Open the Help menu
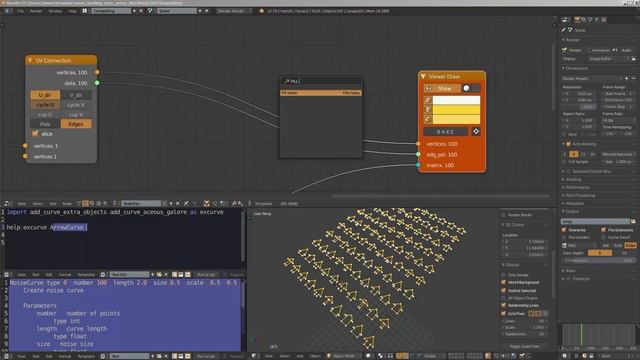The height and width of the screenshot is (360, 640). pos(72,11)
